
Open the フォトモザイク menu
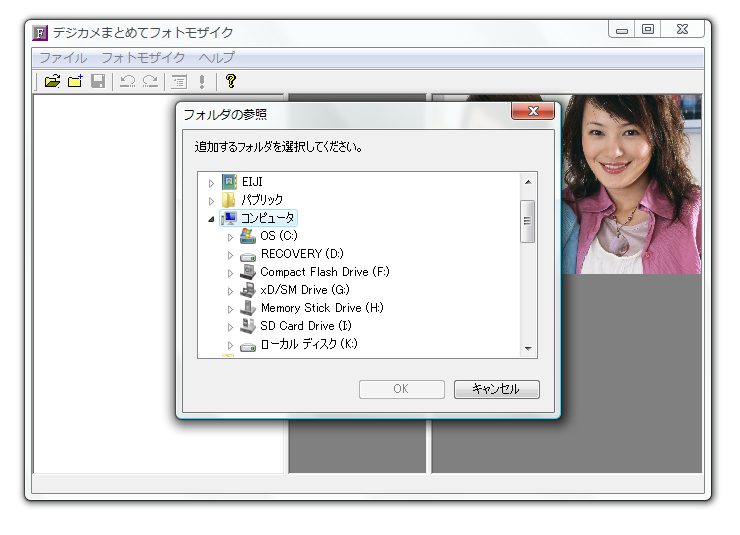142,58
